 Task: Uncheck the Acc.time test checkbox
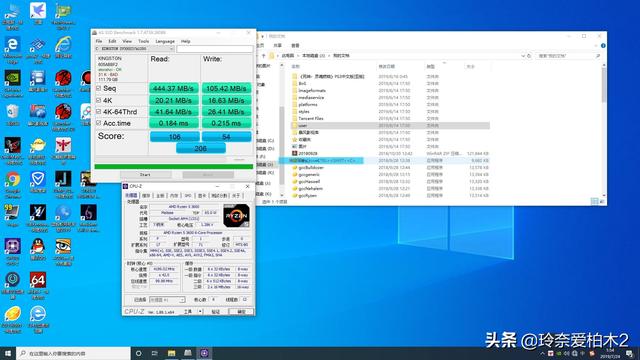98,122
